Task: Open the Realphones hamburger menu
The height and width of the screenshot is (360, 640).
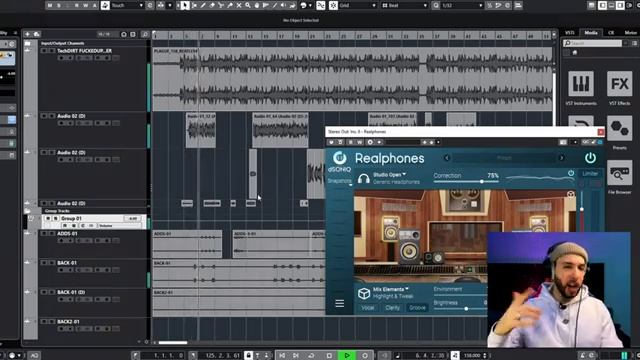Action: pos(340,303)
